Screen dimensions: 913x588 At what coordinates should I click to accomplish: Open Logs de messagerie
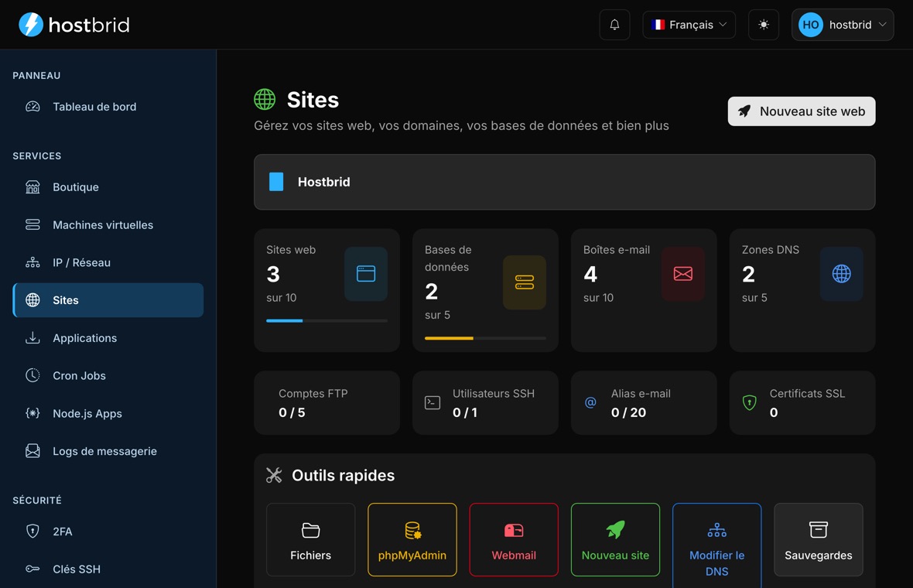[108, 451]
